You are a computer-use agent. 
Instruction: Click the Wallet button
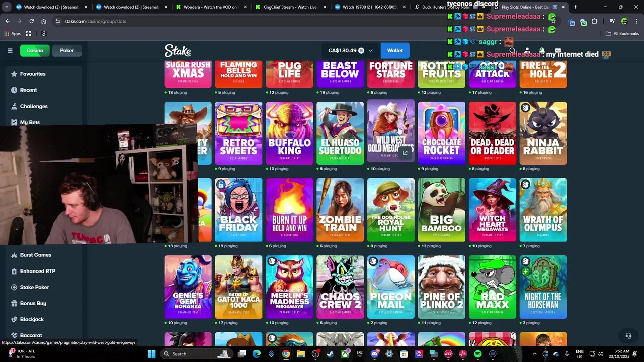[395, 50]
